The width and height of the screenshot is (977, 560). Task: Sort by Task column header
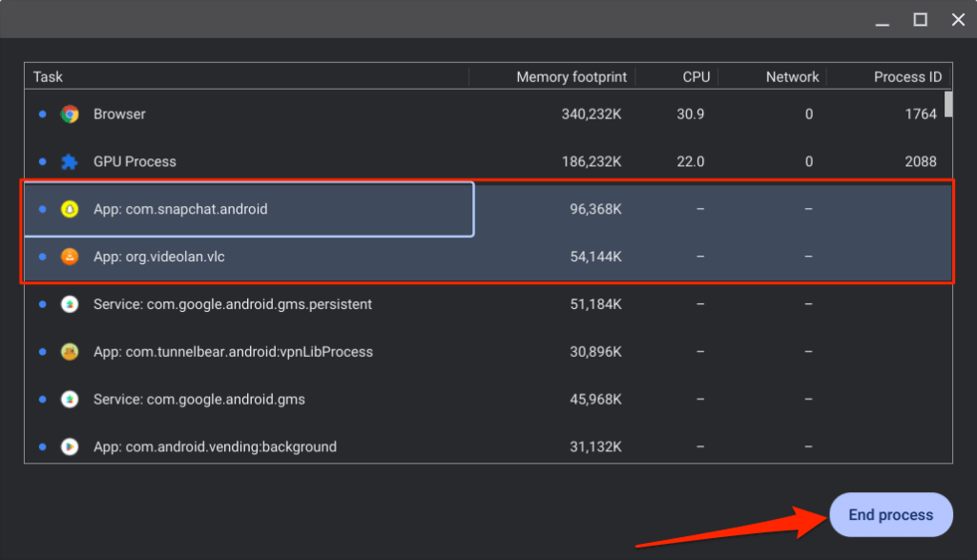coord(48,77)
